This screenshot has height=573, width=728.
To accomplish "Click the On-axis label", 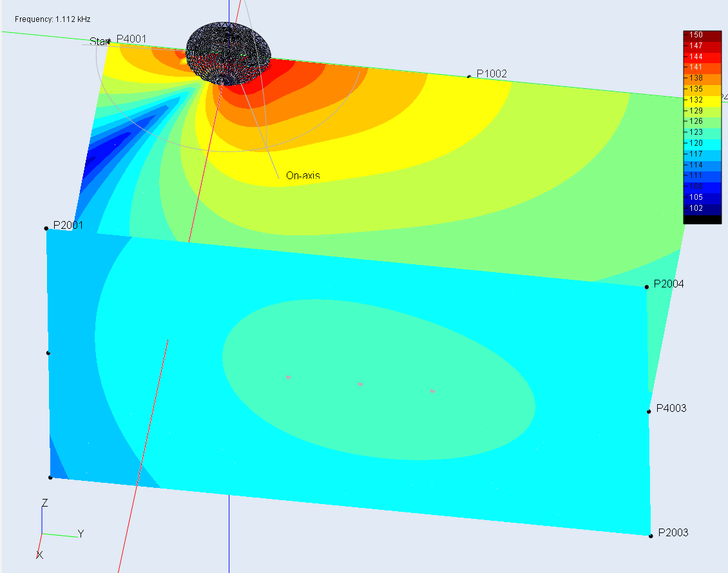I will coord(303,175).
